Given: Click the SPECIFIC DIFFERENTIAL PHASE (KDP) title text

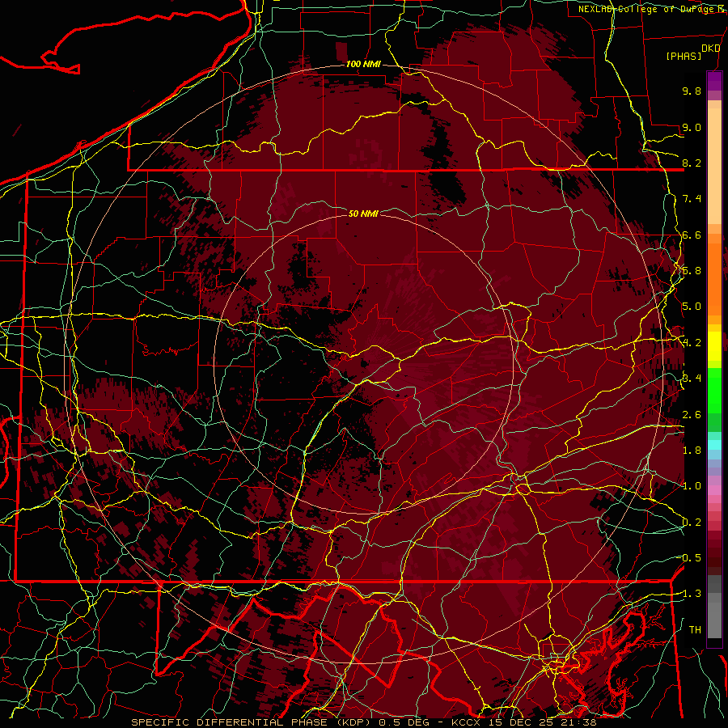Looking at the screenshot, I should pyautogui.click(x=253, y=722).
